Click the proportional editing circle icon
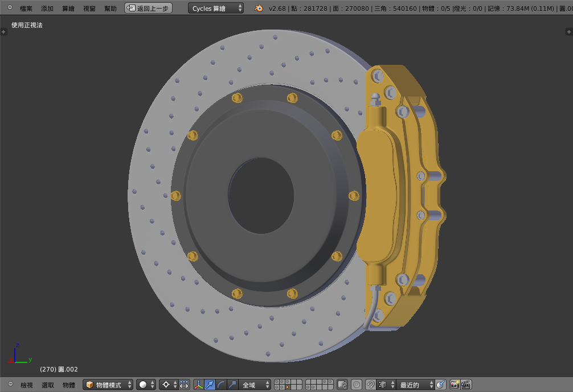Screen dimensions: 573x392 pos(357,385)
